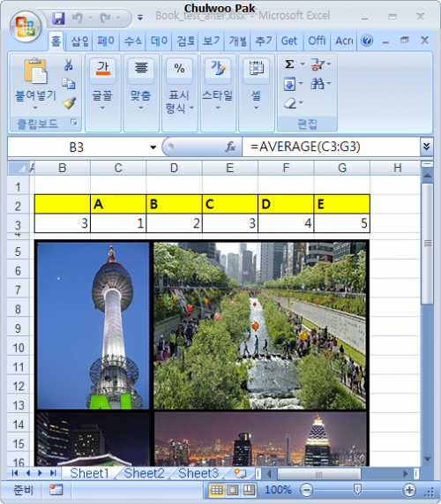Click the Office button orb
The image size is (441, 504).
26,26
